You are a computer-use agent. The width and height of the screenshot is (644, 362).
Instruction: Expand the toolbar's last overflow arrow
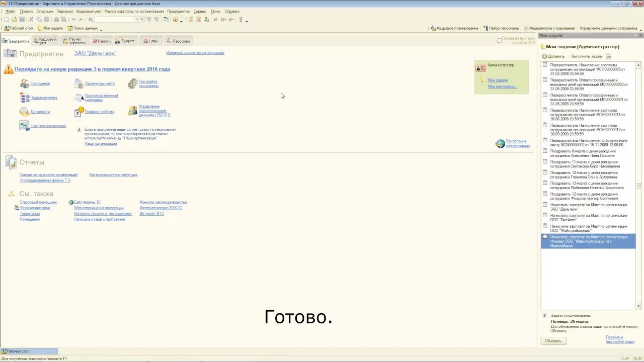[247, 21]
